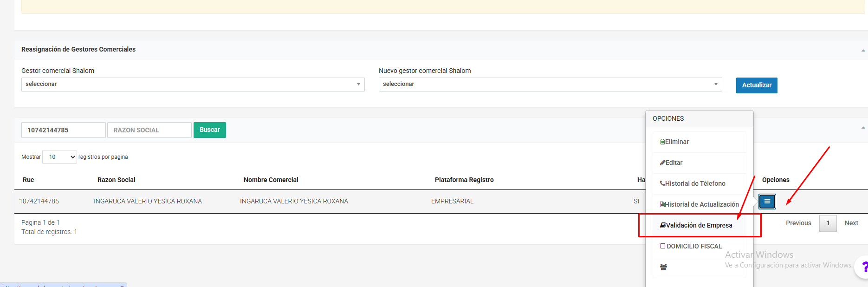Go to Next page of results
This screenshot has height=287, width=868.
coord(851,223)
